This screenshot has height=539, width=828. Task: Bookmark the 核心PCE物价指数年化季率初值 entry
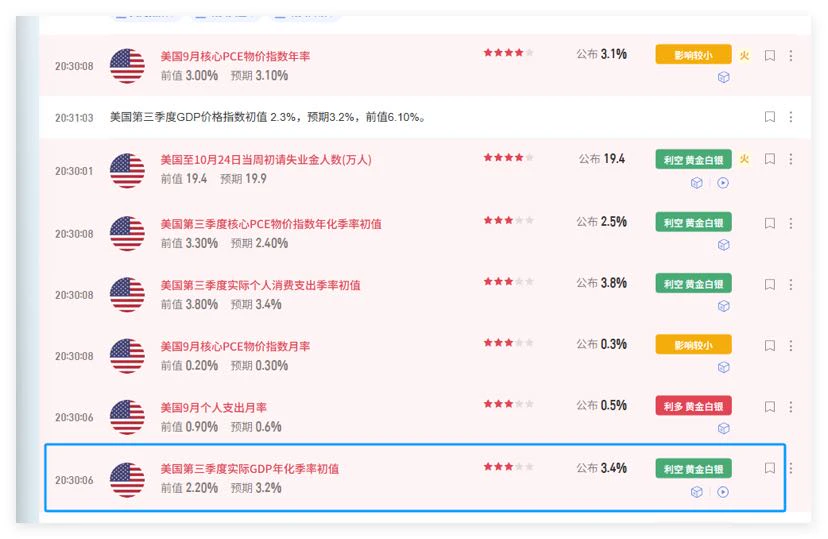coord(770,223)
